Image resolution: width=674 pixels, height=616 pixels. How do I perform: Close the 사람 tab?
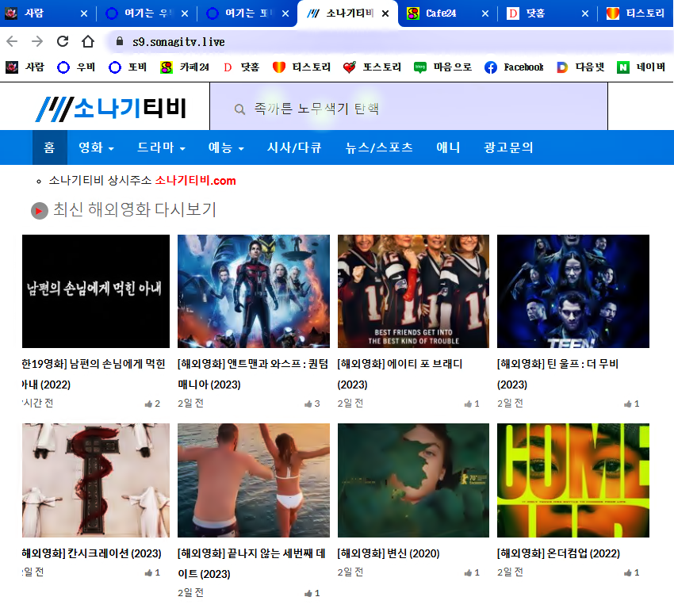pos(84,13)
